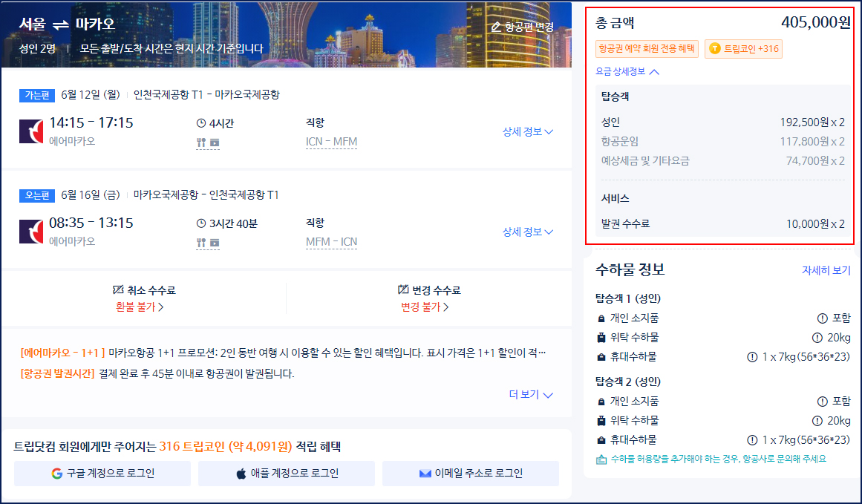Click the Air Macau logo on 가는편 flight

31,131
